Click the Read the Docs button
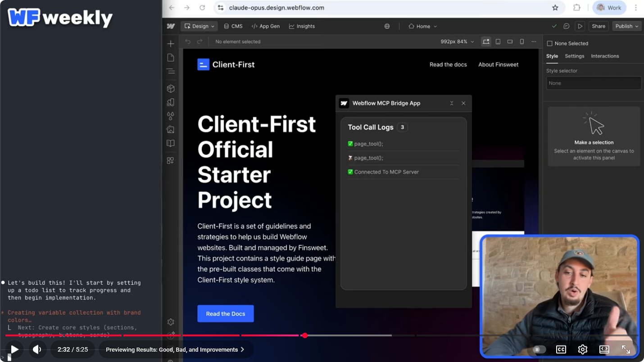 click(x=226, y=314)
